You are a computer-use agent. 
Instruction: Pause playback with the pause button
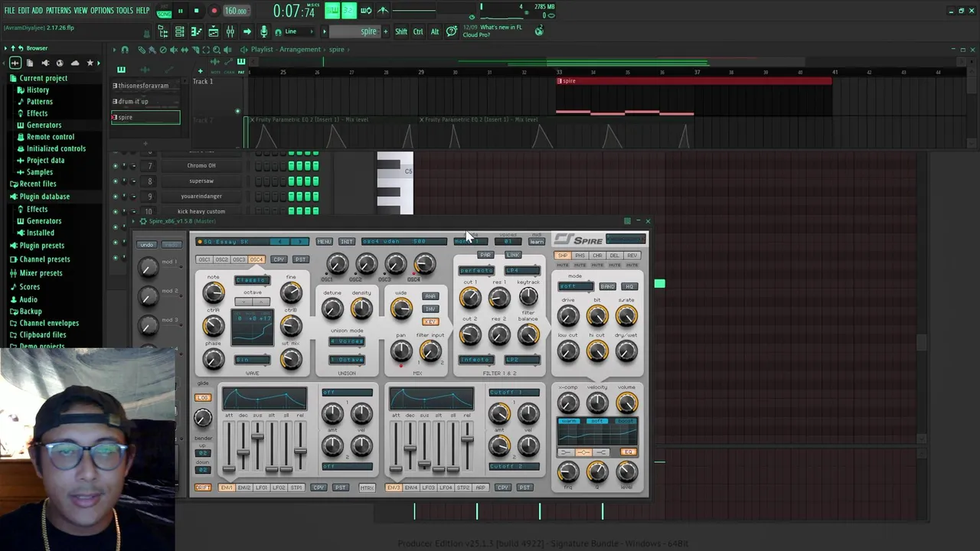point(180,11)
